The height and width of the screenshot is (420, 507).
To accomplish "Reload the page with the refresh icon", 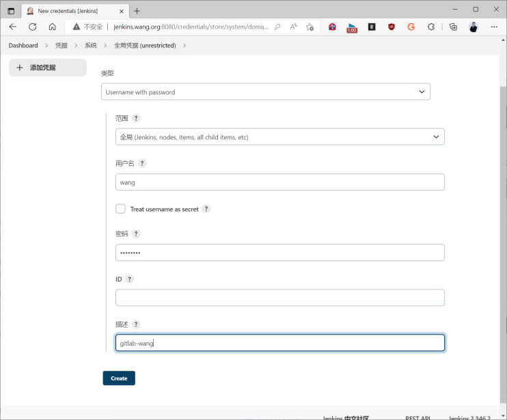I will click(32, 27).
